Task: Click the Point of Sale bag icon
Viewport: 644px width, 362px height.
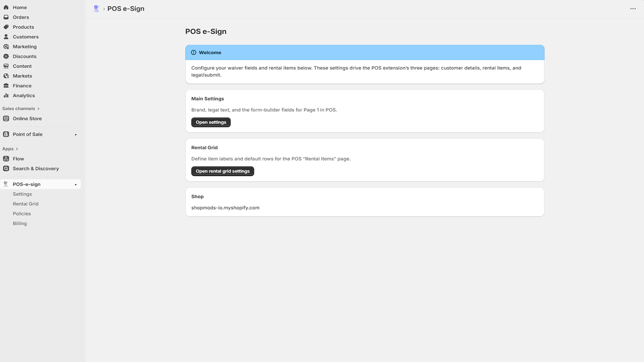Action: 6,134
